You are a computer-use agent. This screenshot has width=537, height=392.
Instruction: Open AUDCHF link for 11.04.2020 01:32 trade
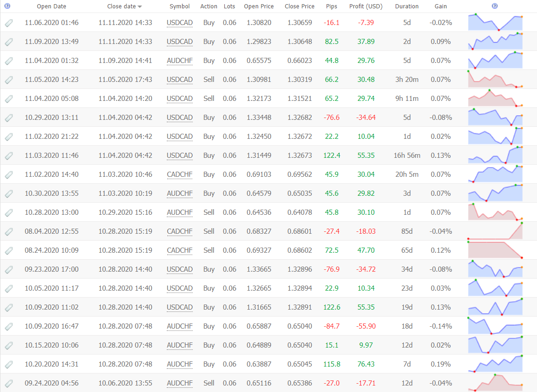click(x=179, y=61)
